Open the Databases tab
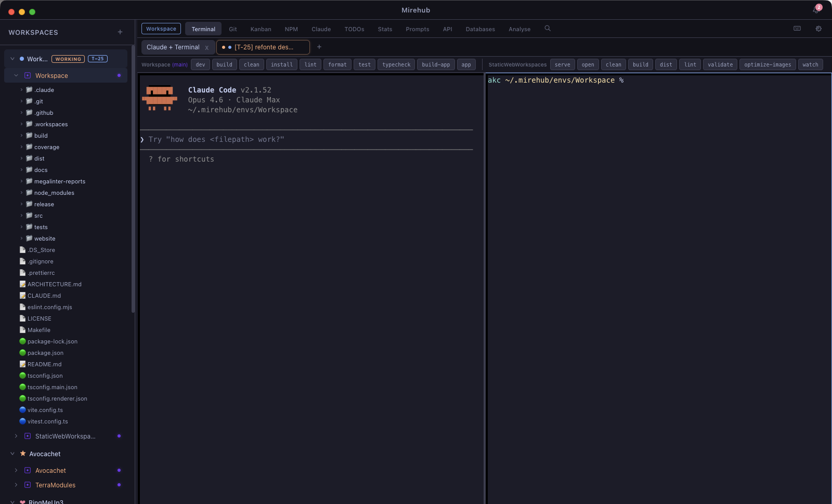The width and height of the screenshot is (832, 504). 479,29
